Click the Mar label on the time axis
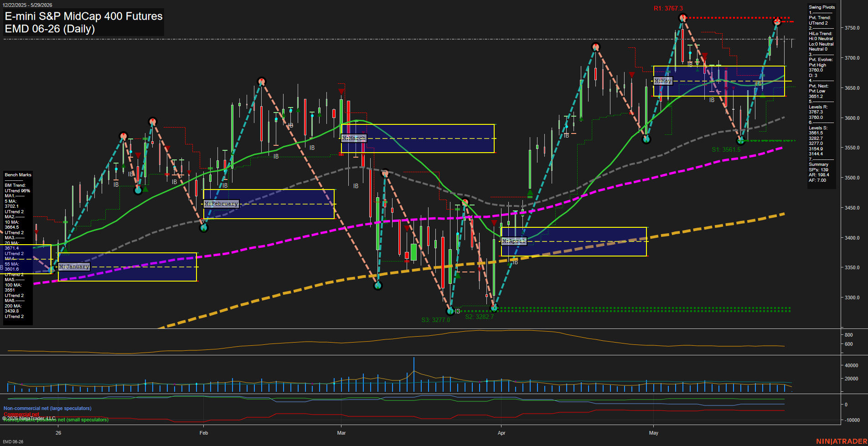868x446 pixels. click(341, 433)
